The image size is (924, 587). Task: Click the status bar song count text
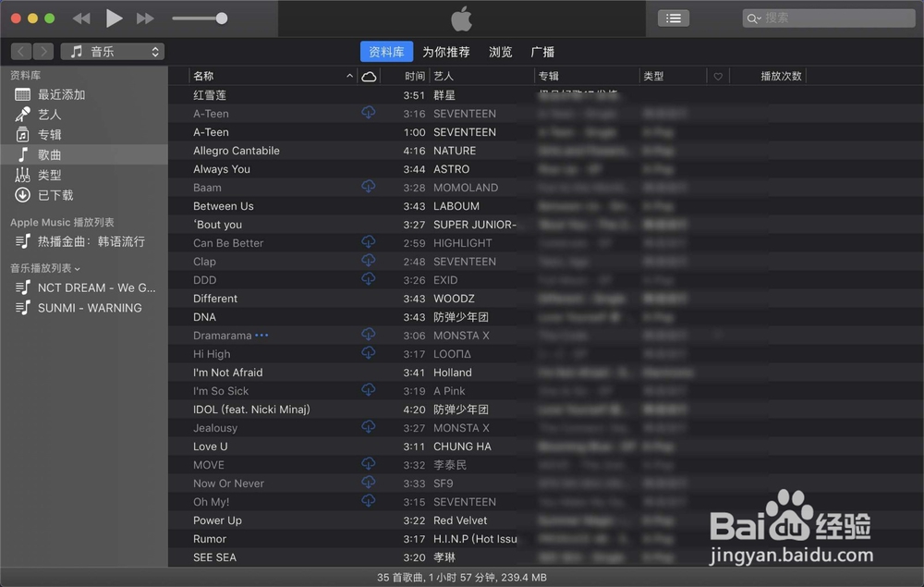461,578
